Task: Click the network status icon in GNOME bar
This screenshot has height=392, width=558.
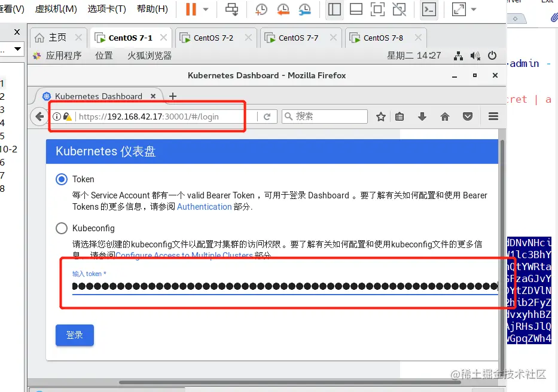Action: [458, 56]
